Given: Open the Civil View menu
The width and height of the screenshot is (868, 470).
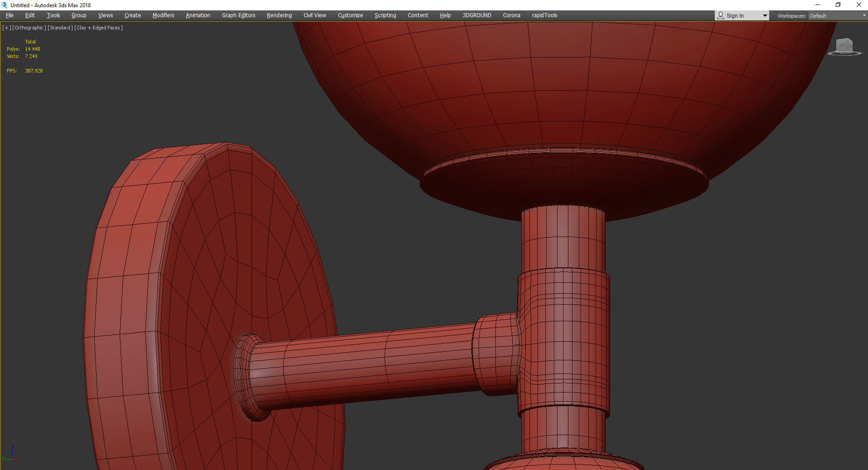Looking at the screenshot, I should click(x=315, y=15).
